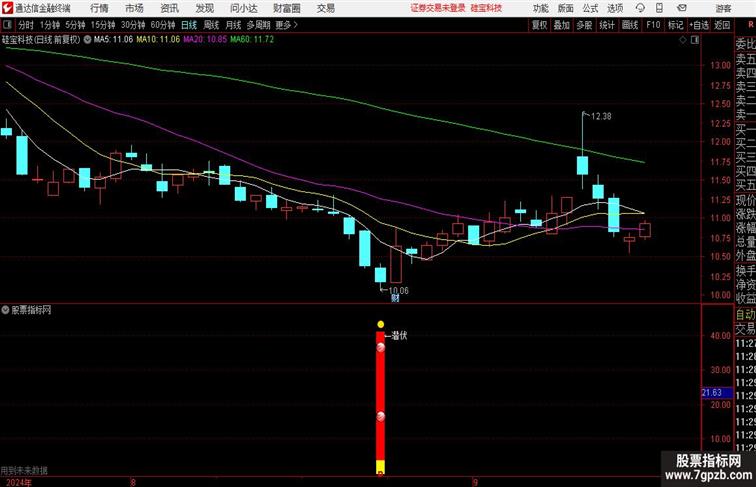Click the 标记 mark button
This screenshot has width=756, height=487.
(x=675, y=25)
